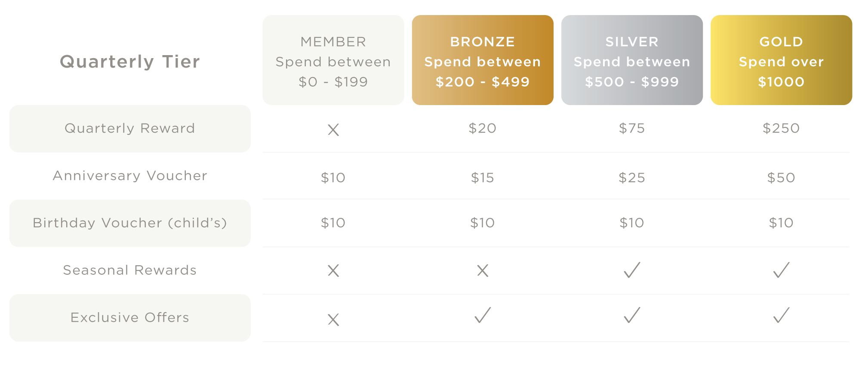The height and width of the screenshot is (366, 868).
Task: Click the Birthday Voucher (child's) row label
Action: 130,223
